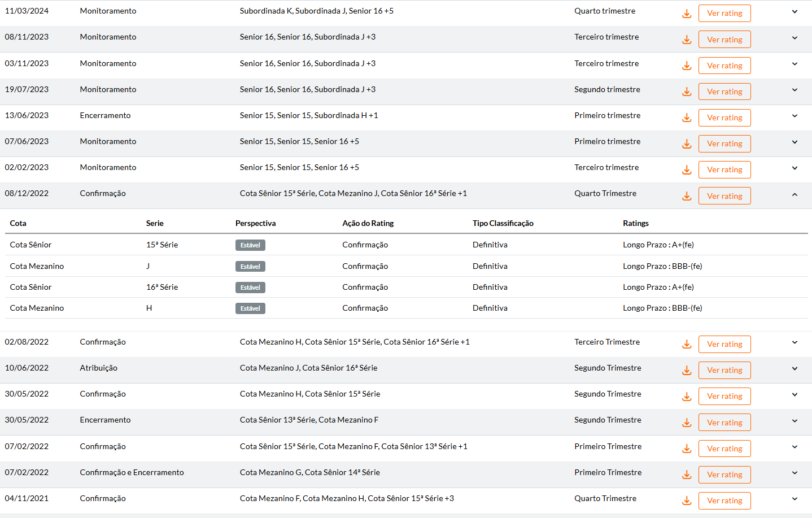This screenshot has height=518, width=812.
Task: Open Ver rating for 10/06/2022 Atribuição
Action: pyautogui.click(x=724, y=370)
